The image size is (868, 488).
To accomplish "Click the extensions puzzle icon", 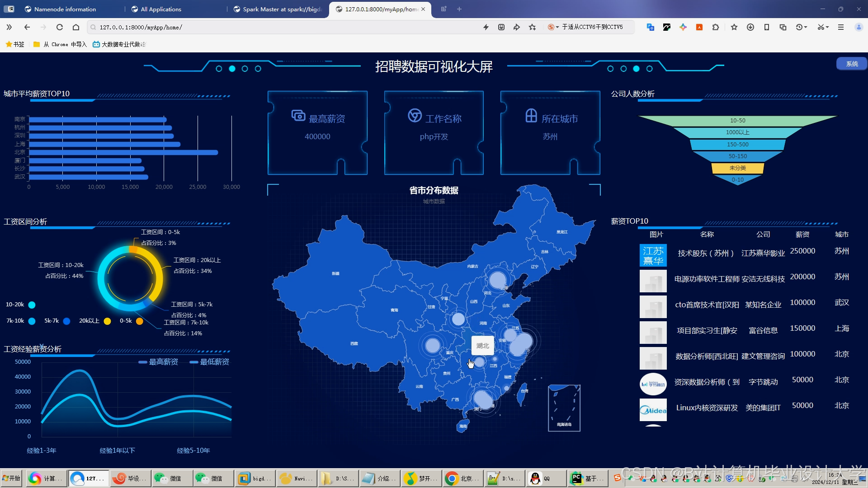I will tap(715, 27).
